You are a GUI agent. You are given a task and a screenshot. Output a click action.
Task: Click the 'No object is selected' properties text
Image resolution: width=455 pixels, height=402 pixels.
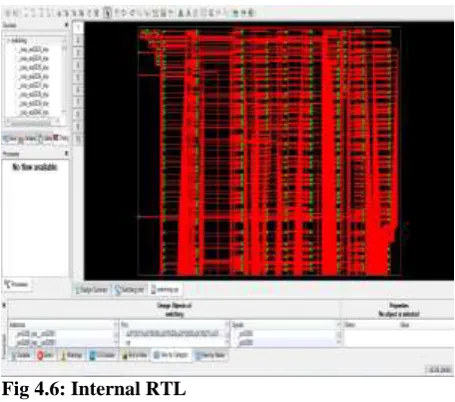point(399,314)
